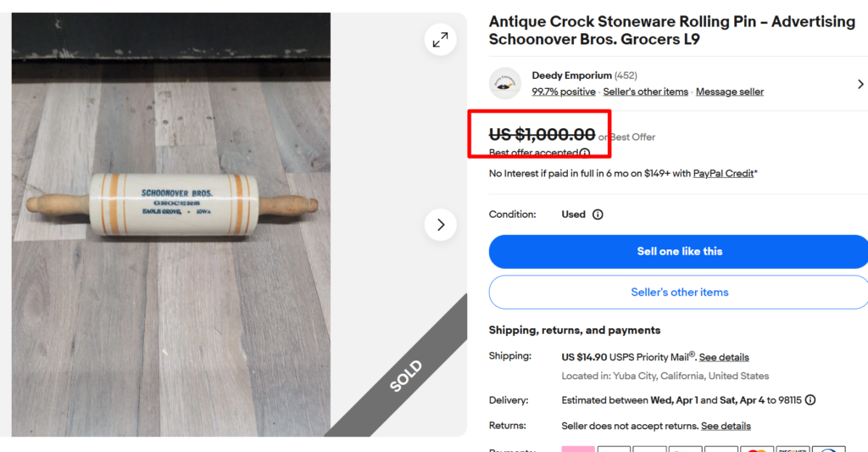Click the Deedy Emporium seller avatar
This screenshot has height=452, width=868.
pyautogui.click(x=505, y=83)
